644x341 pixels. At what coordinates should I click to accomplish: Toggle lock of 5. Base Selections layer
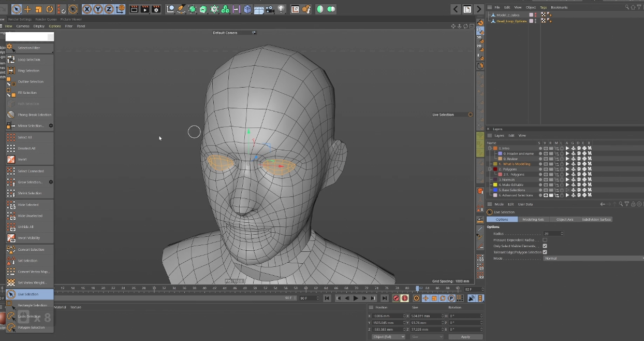[x=562, y=190]
